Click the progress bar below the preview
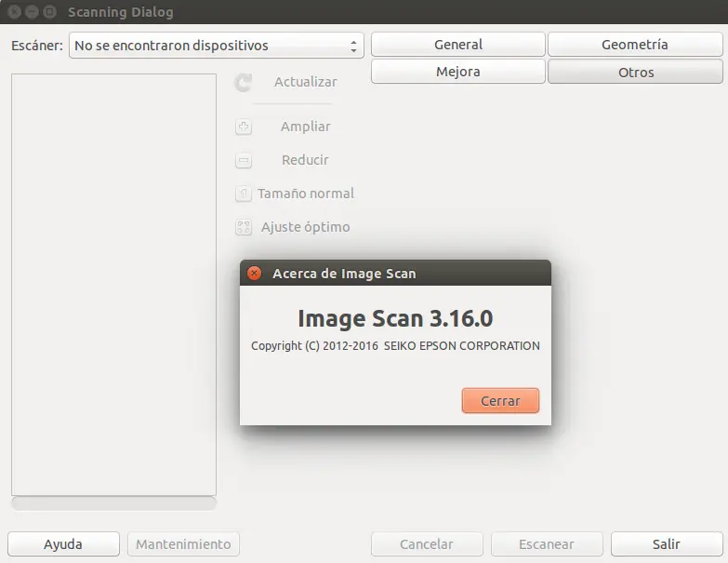 click(113, 503)
